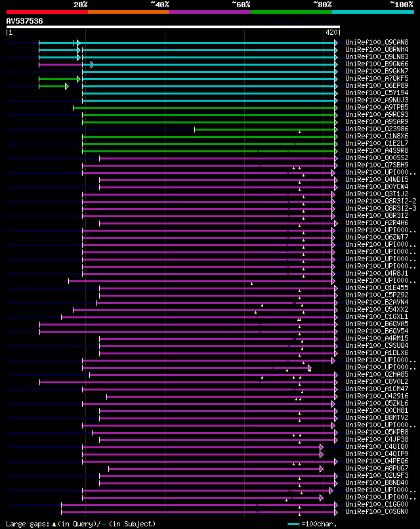The width and height of the screenshot is (420, 529).
Task: Select label UniRef100_Q6ZWT7
Action: (x=377, y=237)
